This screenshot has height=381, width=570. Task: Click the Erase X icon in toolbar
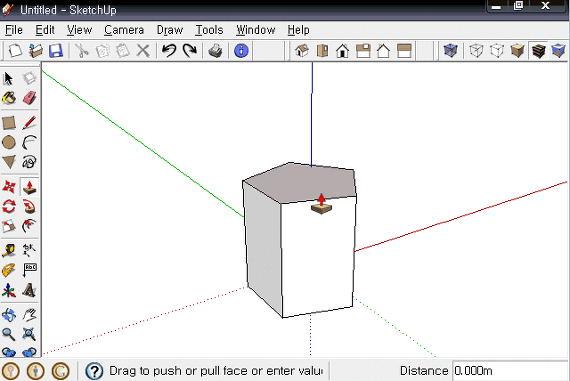coord(143,51)
